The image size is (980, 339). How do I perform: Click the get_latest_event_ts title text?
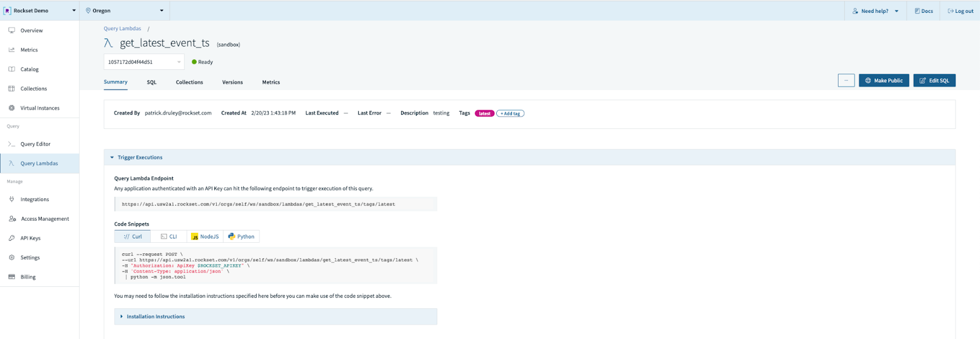[x=165, y=43]
